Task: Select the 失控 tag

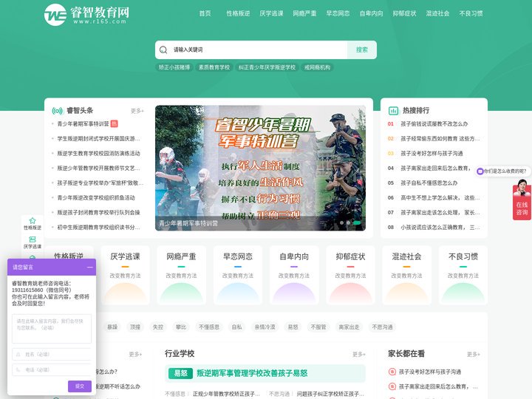Action: point(158,327)
